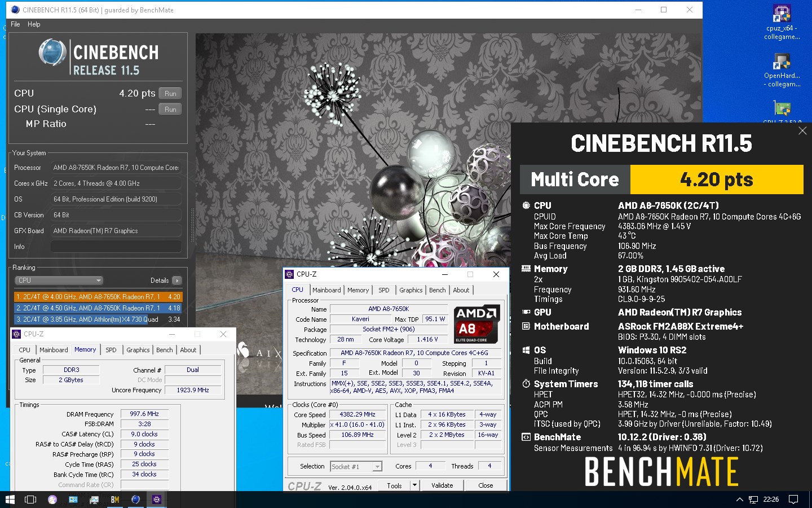Click the Cinebench window title bar icon
Screen dimensions: 812x508
[15, 10]
